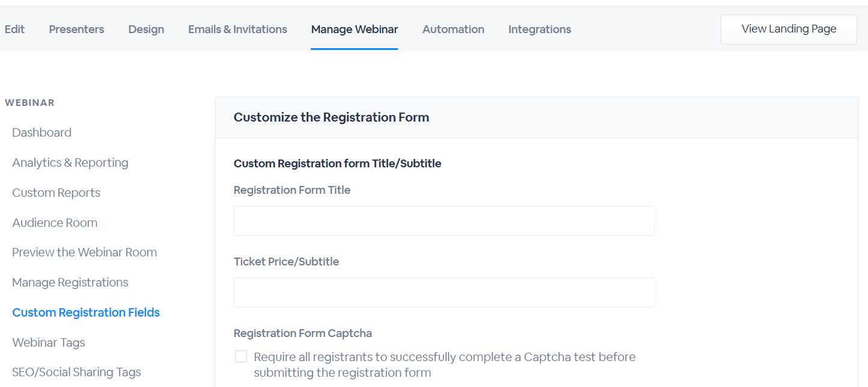
Task: Open the Automation tab
Action: pyautogui.click(x=453, y=29)
